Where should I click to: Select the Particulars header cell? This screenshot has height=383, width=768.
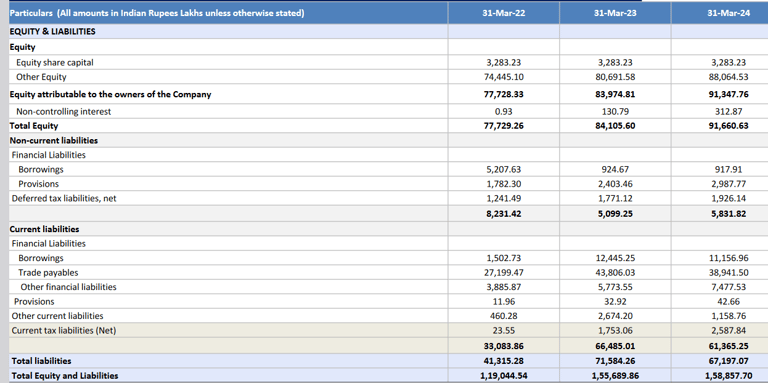[228, 13]
